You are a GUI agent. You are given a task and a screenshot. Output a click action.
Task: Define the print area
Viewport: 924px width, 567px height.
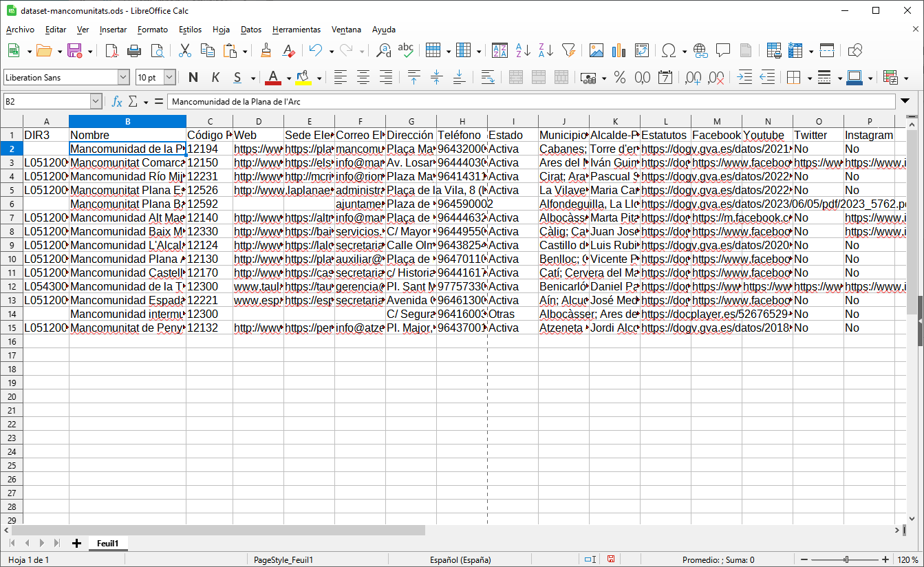[x=773, y=50]
